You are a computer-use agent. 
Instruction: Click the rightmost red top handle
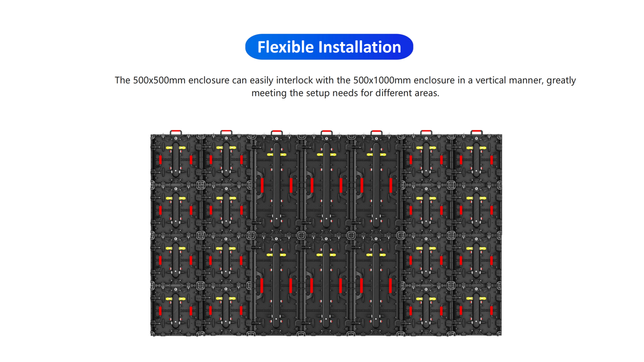pyautogui.click(x=477, y=132)
